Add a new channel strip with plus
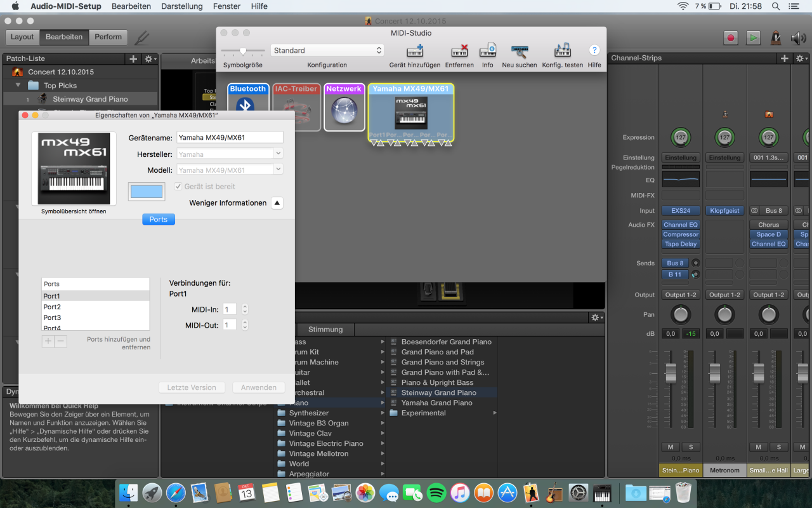Screen dimensions: 812x508 pyautogui.click(x=785, y=58)
